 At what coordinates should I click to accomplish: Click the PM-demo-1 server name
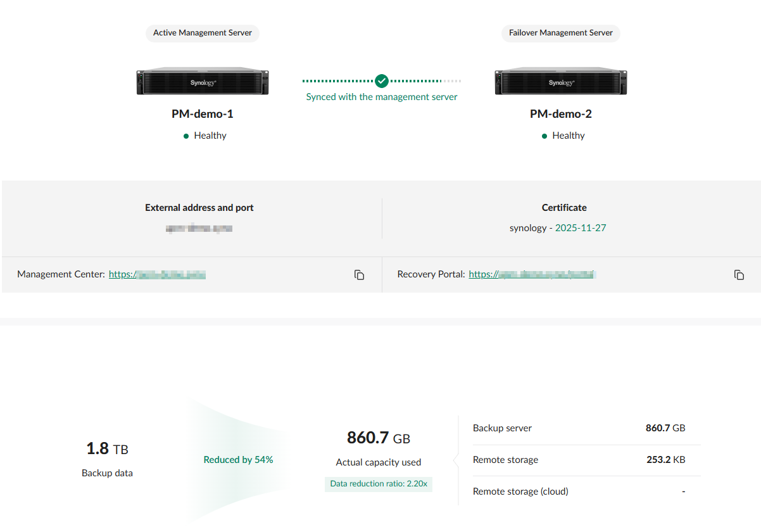[203, 114]
